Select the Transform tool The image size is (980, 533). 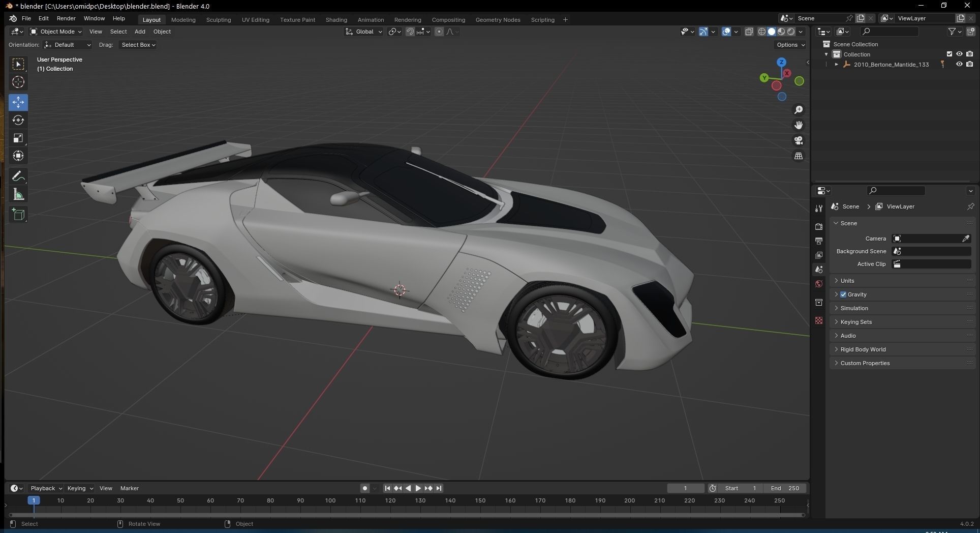(x=18, y=156)
